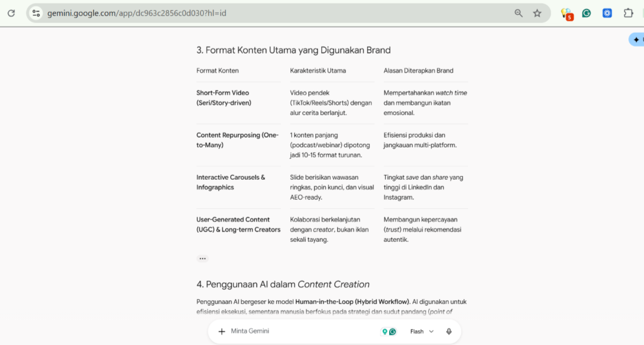Viewport: 644px width, 345px height.
Task: Click the 'User-Generated Content (UGC) & Long-term Creators' cell
Action: click(x=238, y=225)
